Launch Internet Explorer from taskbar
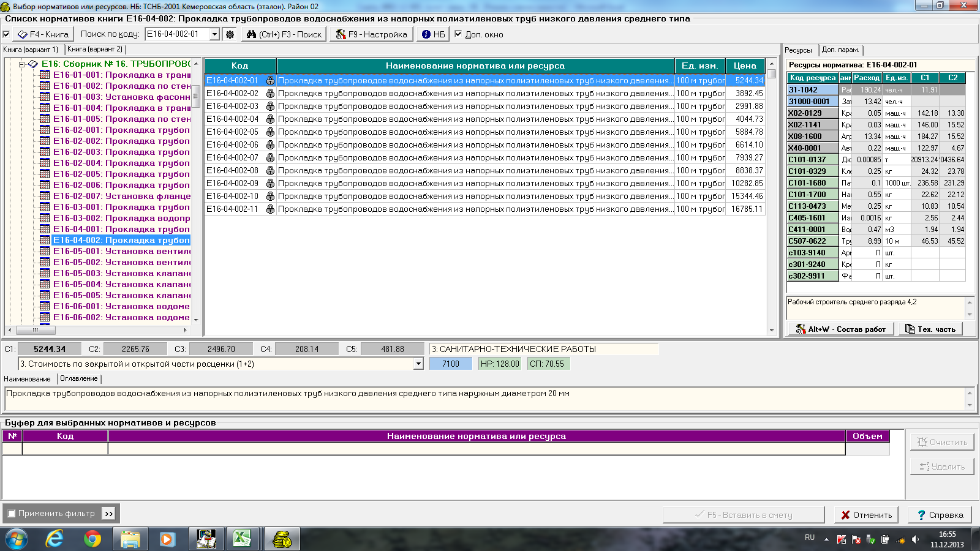This screenshot has width=980, height=551. point(55,539)
